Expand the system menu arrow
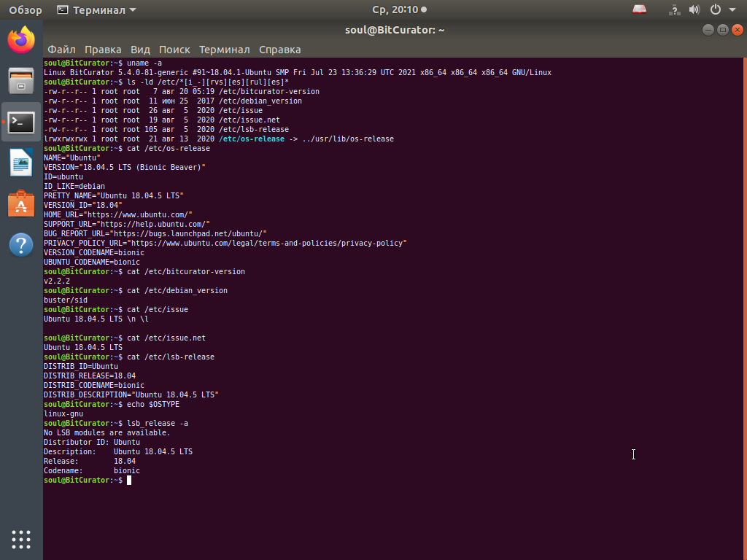This screenshot has width=747, height=560. pos(732,10)
